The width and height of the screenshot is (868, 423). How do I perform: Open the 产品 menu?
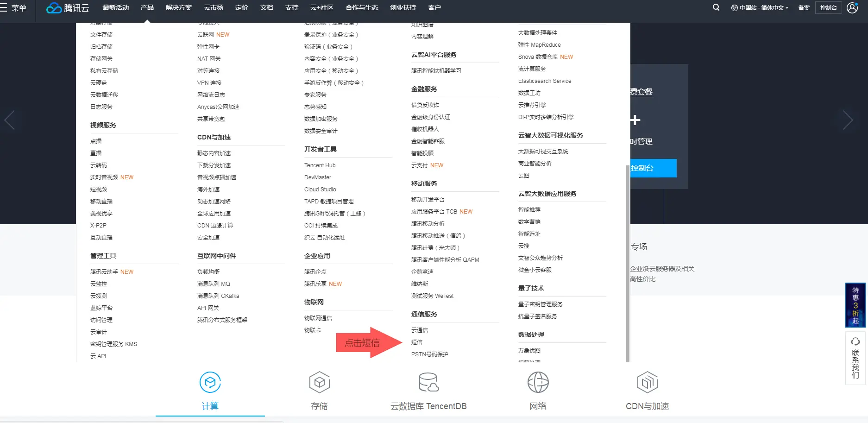click(147, 8)
